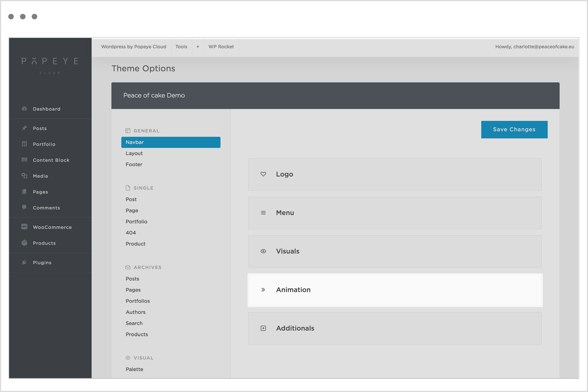Click the Archives section envelope icon
The image size is (588, 392).
click(x=128, y=267)
